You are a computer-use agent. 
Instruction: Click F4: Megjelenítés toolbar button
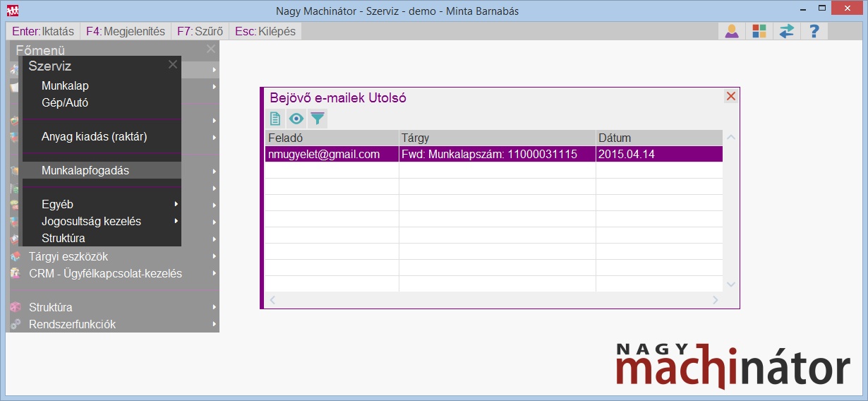pos(125,31)
